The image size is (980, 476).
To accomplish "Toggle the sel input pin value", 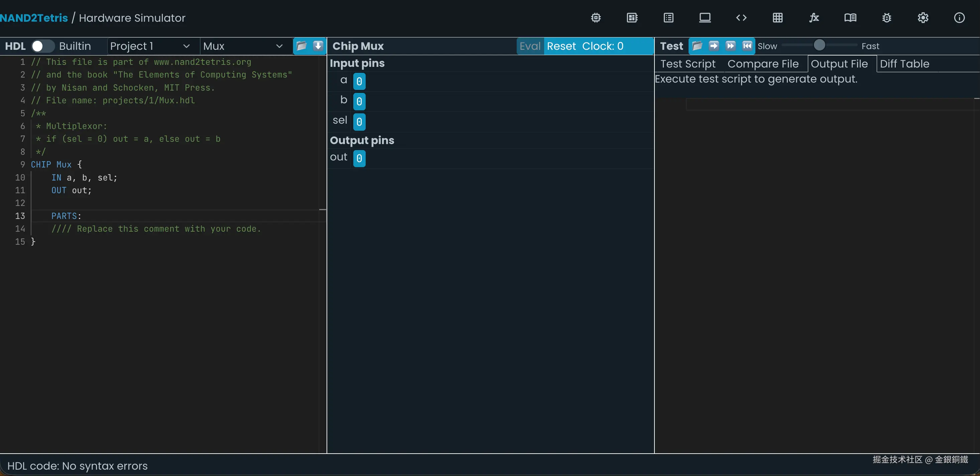I will tap(359, 122).
